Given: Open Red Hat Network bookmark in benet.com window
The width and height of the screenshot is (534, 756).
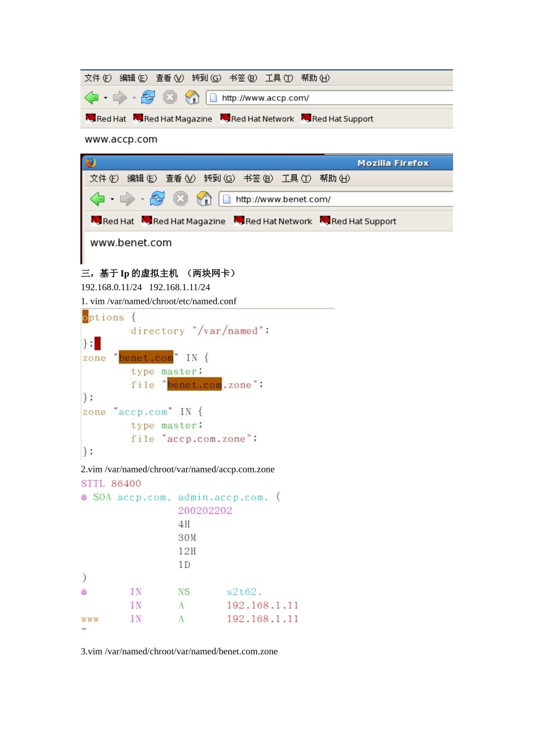Looking at the screenshot, I should click(x=273, y=221).
